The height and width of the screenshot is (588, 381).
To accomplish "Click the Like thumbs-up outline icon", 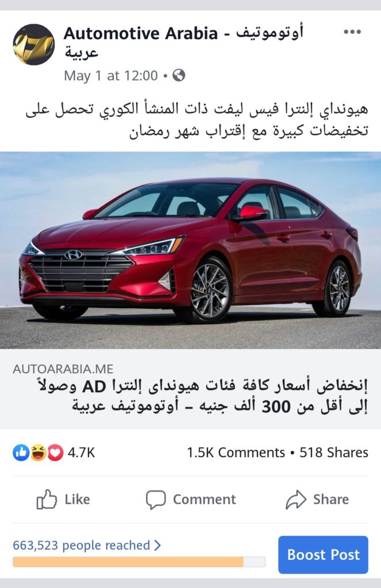I will point(47,499).
